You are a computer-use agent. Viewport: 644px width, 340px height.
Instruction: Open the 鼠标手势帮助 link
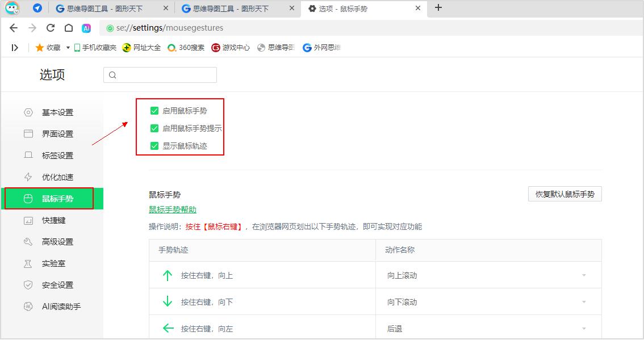(173, 209)
